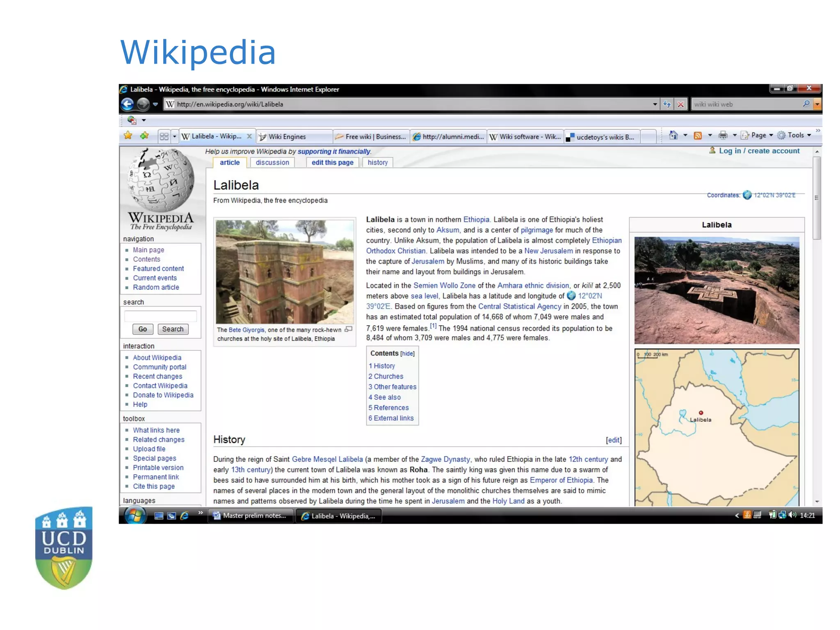The width and height of the screenshot is (840, 630).
Task: Open the tab list dropdown arrow
Action: click(174, 136)
